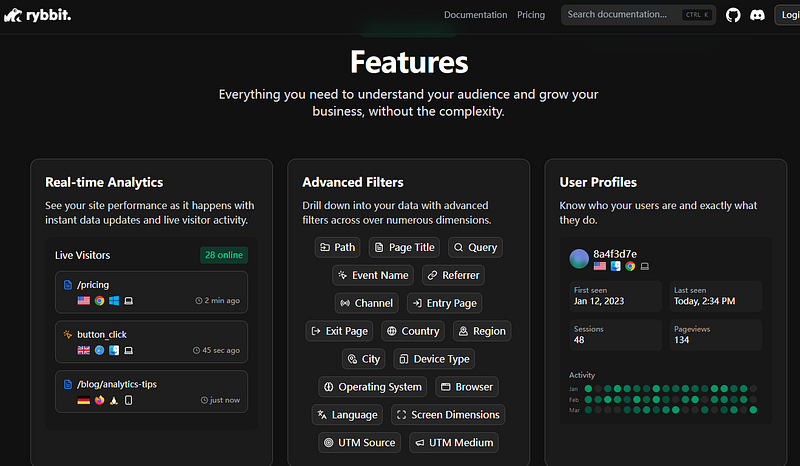Click the first Jan activity dot
The image size is (800, 466).
[x=588, y=388]
